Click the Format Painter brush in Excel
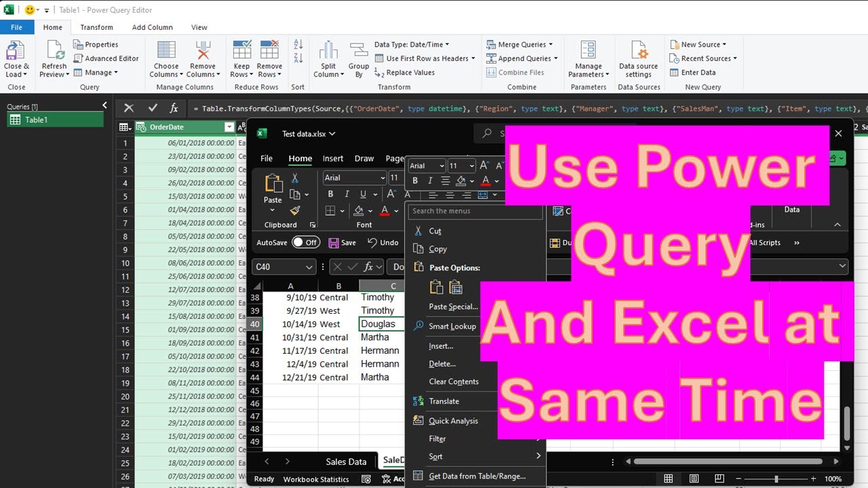This screenshot has width=868, height=488. coord(295,211)
